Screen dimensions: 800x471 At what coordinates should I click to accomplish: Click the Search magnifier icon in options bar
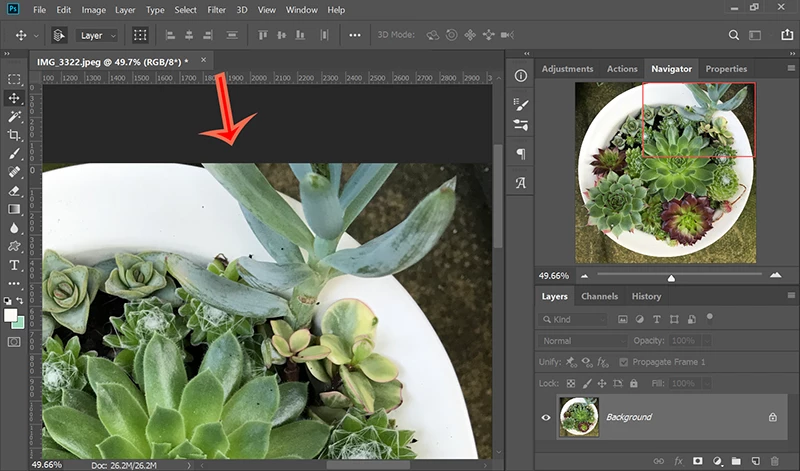click(734, 35)
